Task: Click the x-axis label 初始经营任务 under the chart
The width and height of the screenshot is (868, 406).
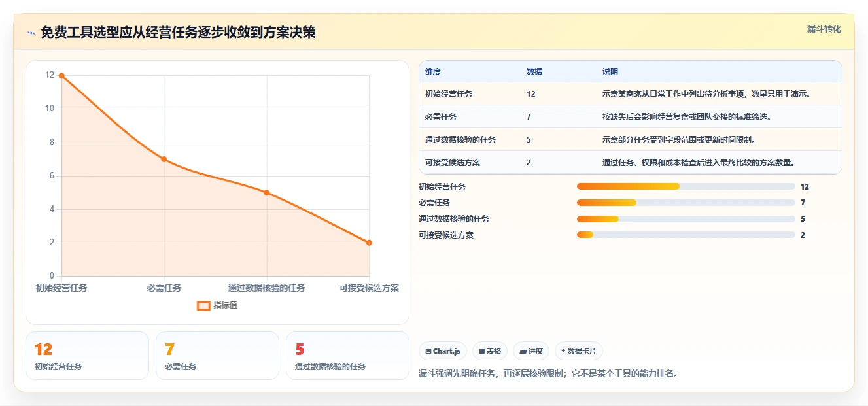Action: click(61, 288)
